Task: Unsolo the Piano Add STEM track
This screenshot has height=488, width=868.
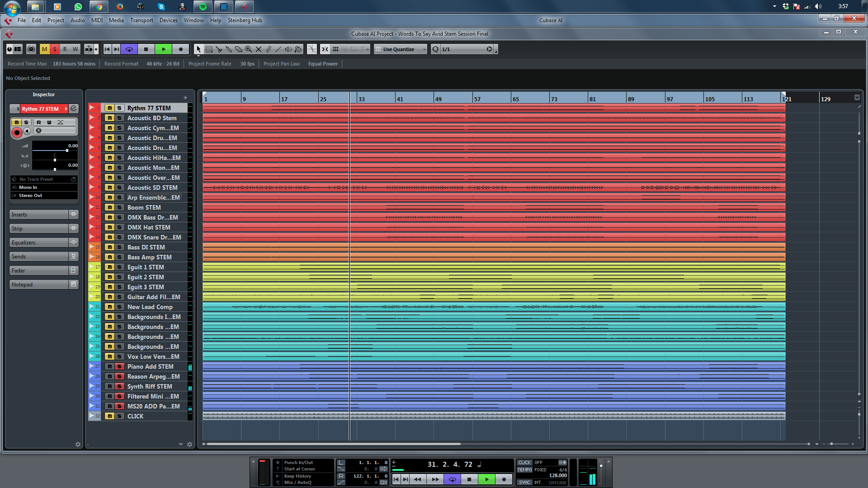Action: point(119,366)
